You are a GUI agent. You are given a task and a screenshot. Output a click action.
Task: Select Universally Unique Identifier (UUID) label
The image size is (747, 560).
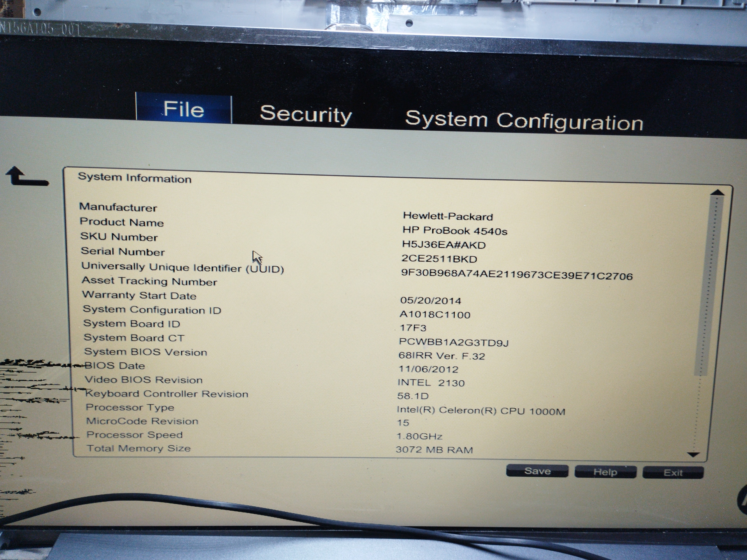point(183,268)
